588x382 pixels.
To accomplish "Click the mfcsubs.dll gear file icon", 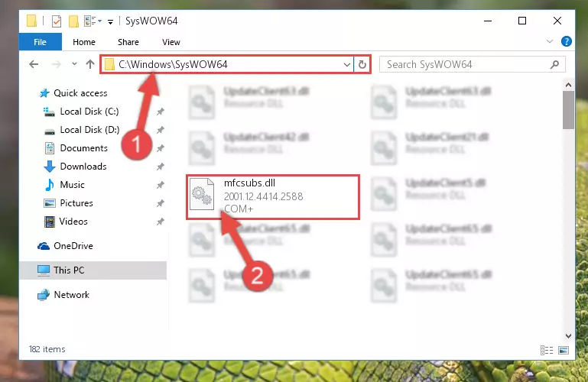I will click(202, 194).
